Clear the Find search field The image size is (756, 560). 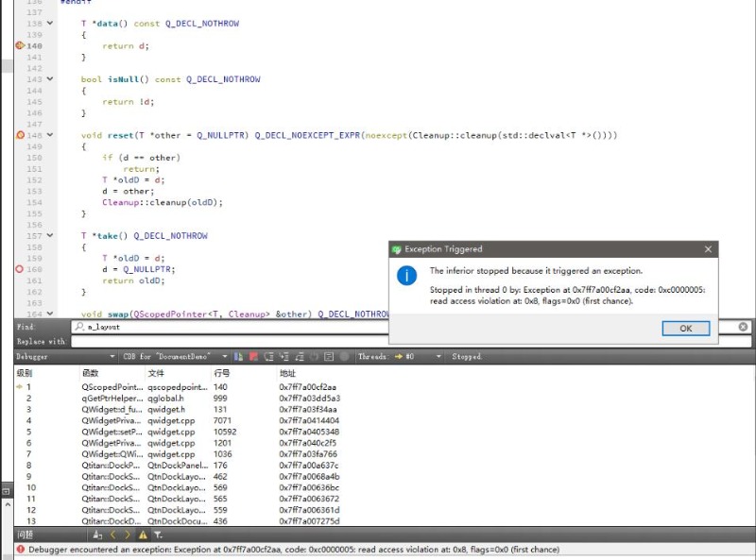tap(743, 327)
